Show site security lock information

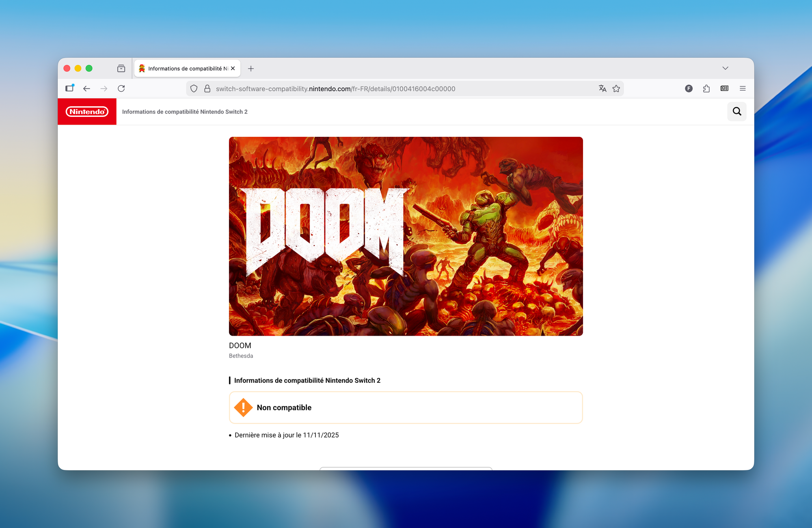207,88
